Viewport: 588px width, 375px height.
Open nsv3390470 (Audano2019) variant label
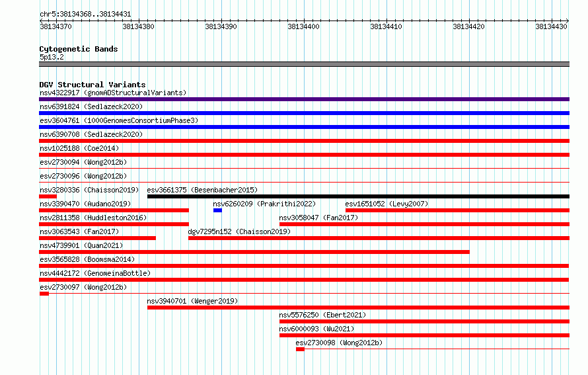pos(85,204)
